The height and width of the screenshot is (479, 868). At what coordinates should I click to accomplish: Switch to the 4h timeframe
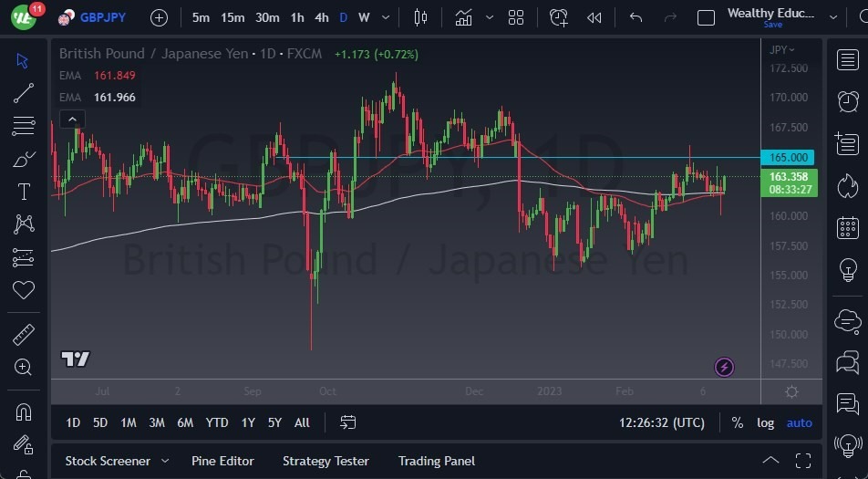coord(322,17)
